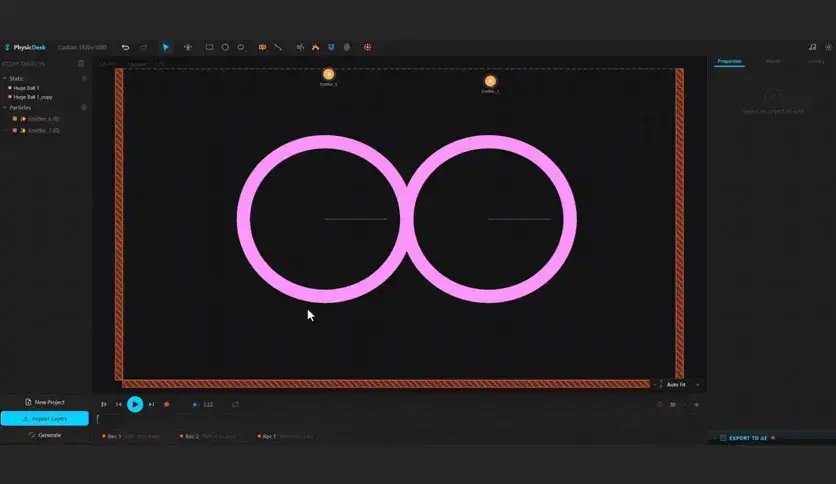836x484 pixels.
Task: Click the orange flame icon in toolbar
Action: coord(316,47)
